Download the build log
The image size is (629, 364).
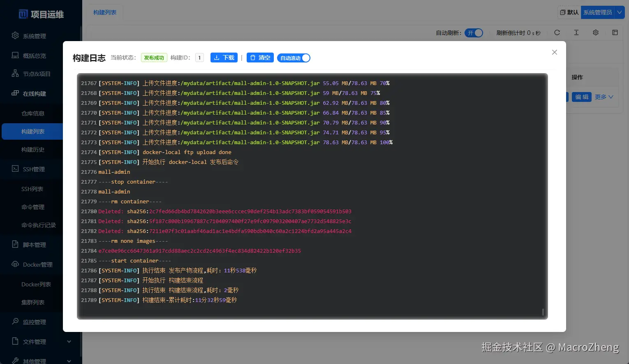point(224,58)
